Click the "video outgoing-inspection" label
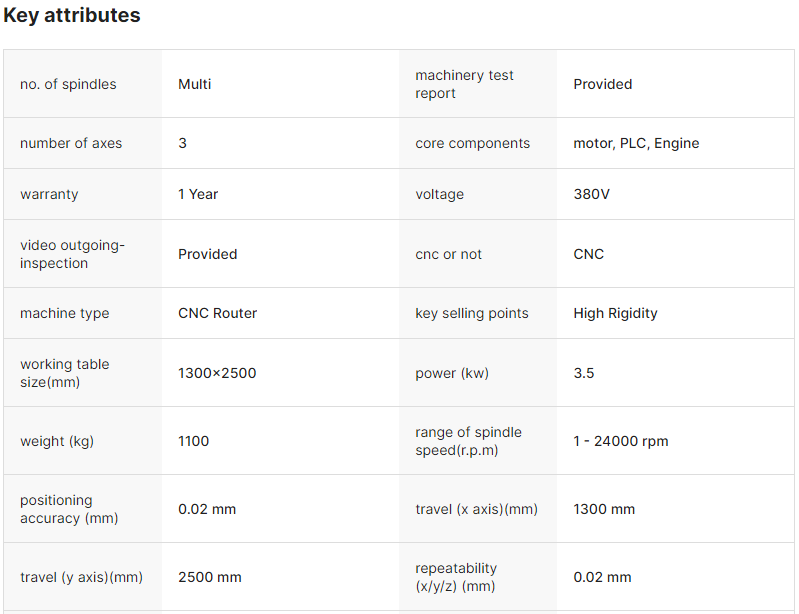This screenshot has width=799, height=614. point(73,254)
